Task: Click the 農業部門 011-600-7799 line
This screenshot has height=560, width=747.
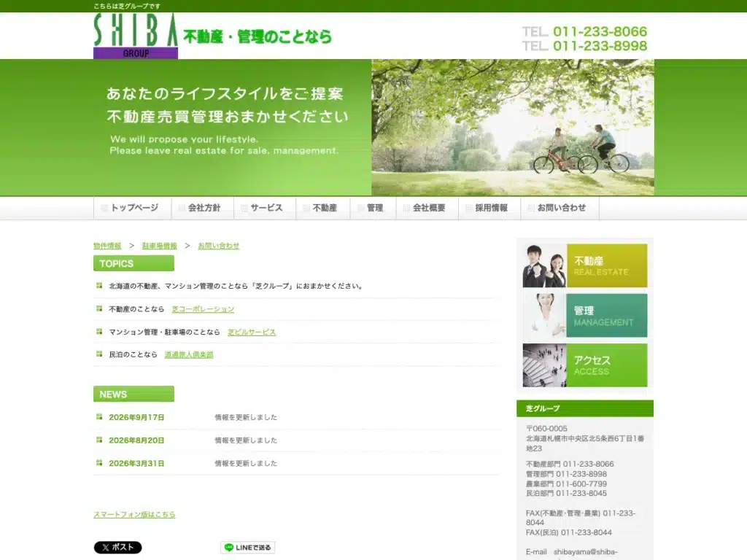Action: click(566, 484)
